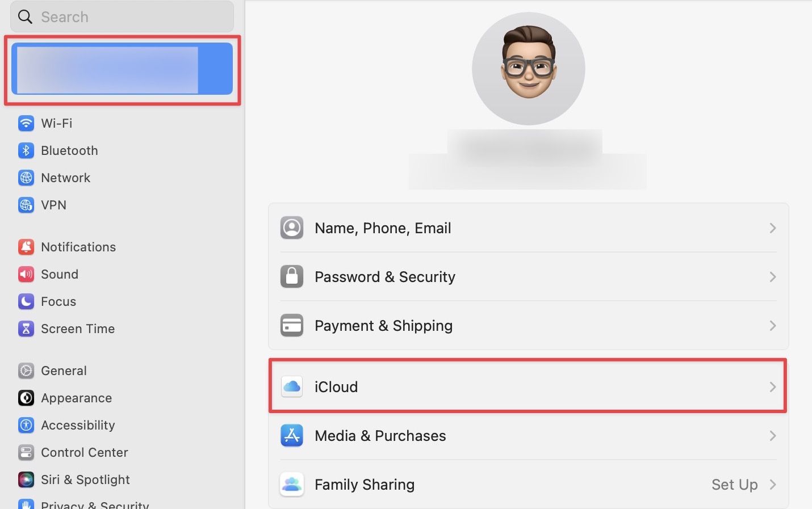The image size is (812, 509).
Task: Click the Bluetooth icon
Action: point(26,150)
